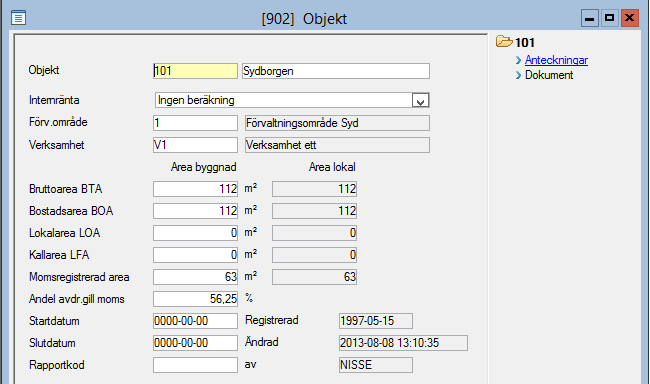Click the Registrerad date 1997-05-15

pos(376,321)
